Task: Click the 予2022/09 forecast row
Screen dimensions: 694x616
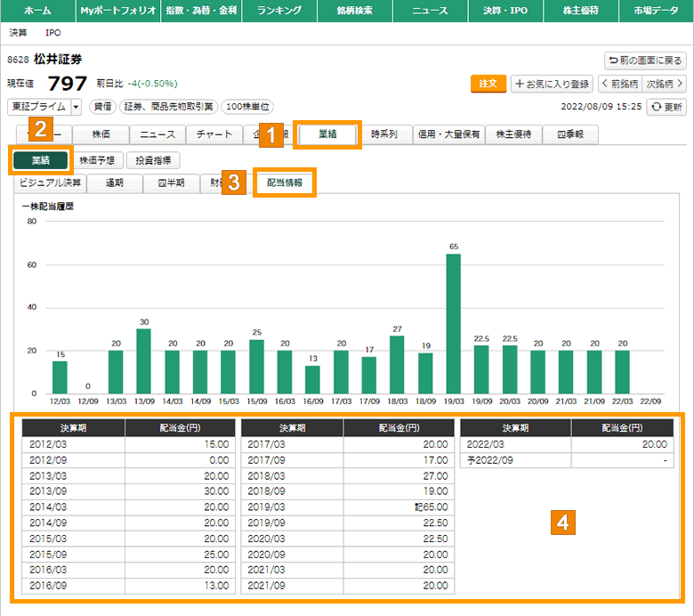Action: 567,460
